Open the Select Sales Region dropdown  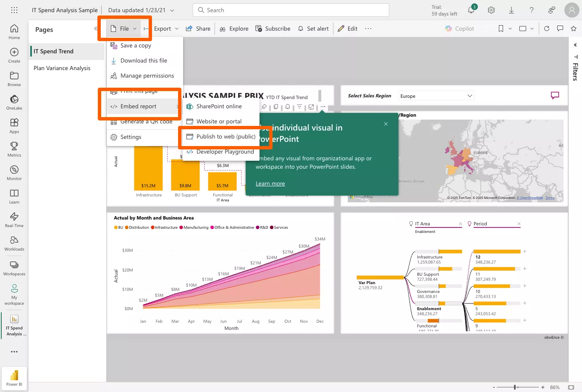click(x=436, y=96)
